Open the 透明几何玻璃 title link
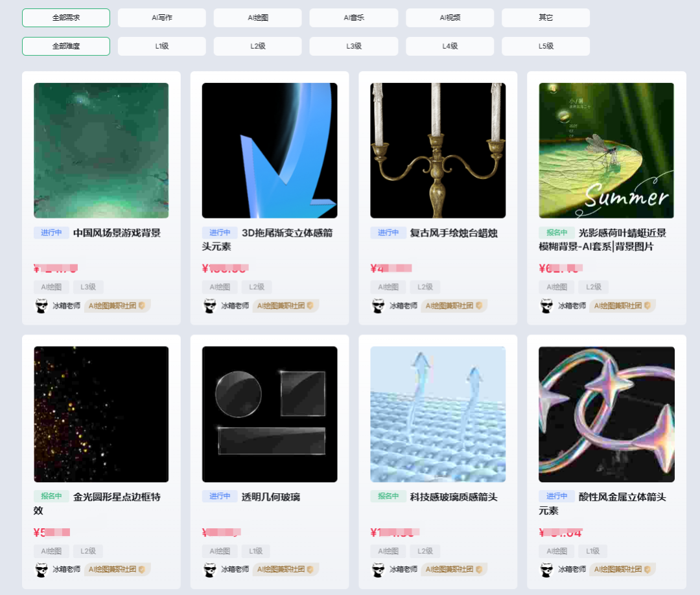The image size is (700, 595). [270, 496]
